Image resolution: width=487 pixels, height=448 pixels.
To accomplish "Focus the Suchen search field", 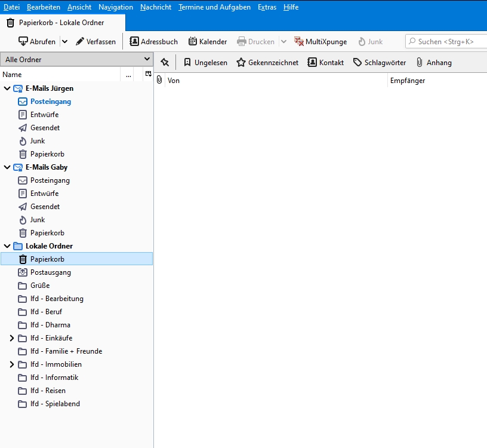I will (x=446, y=41).
